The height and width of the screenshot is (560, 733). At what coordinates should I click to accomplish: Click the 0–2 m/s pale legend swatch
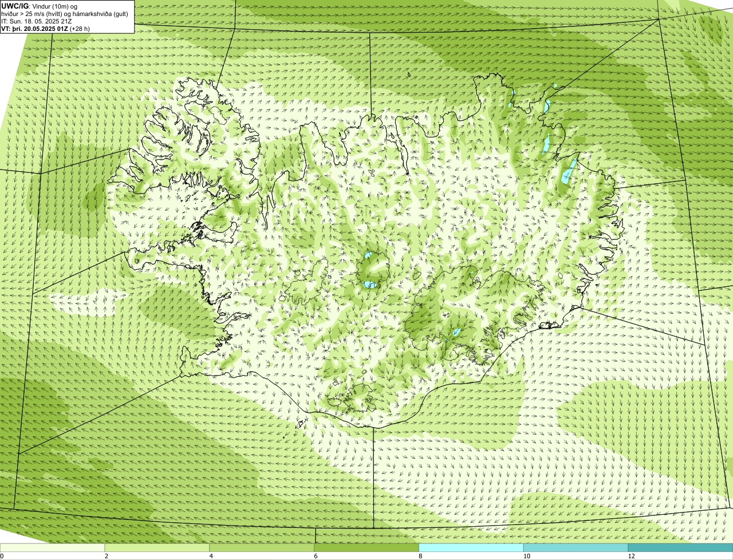pos(53,548)
